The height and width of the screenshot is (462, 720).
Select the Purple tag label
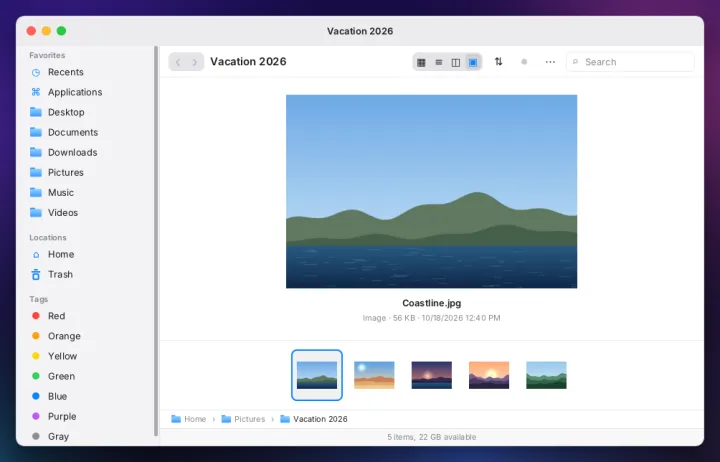(x=62, y=416)
